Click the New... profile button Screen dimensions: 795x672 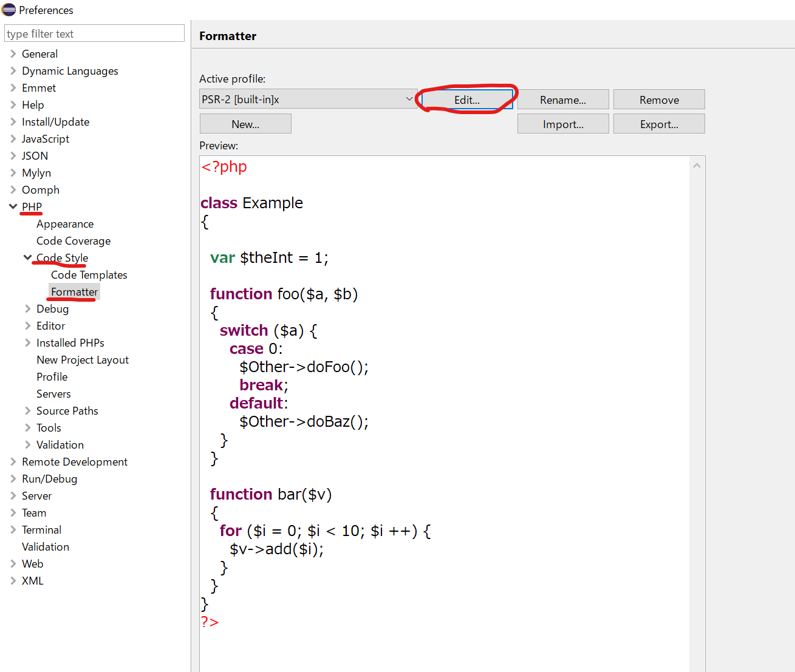click(x=245, y=124)
